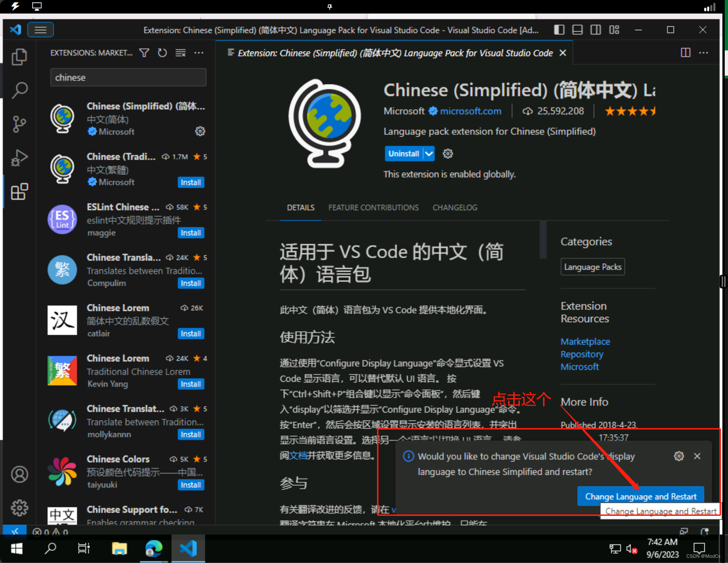
Task: Install Chinese Lorem by Kevin Yang
Action: [191, 384]
